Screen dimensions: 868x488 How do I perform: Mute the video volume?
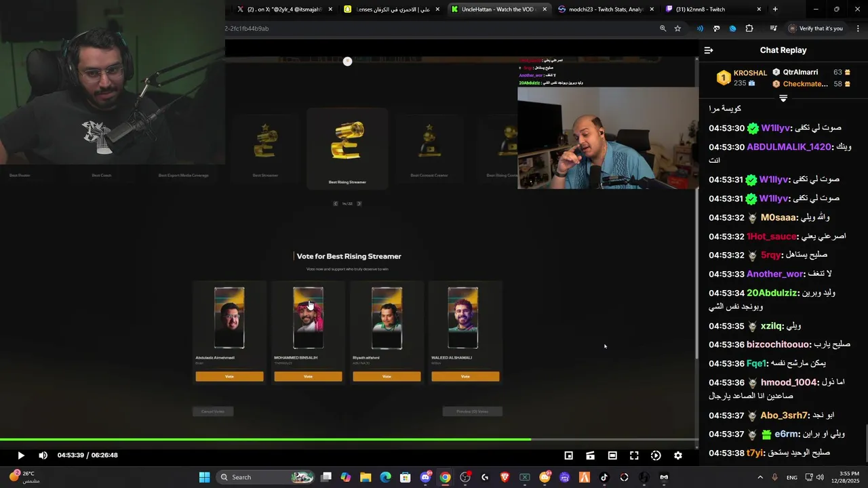(43, 455)
